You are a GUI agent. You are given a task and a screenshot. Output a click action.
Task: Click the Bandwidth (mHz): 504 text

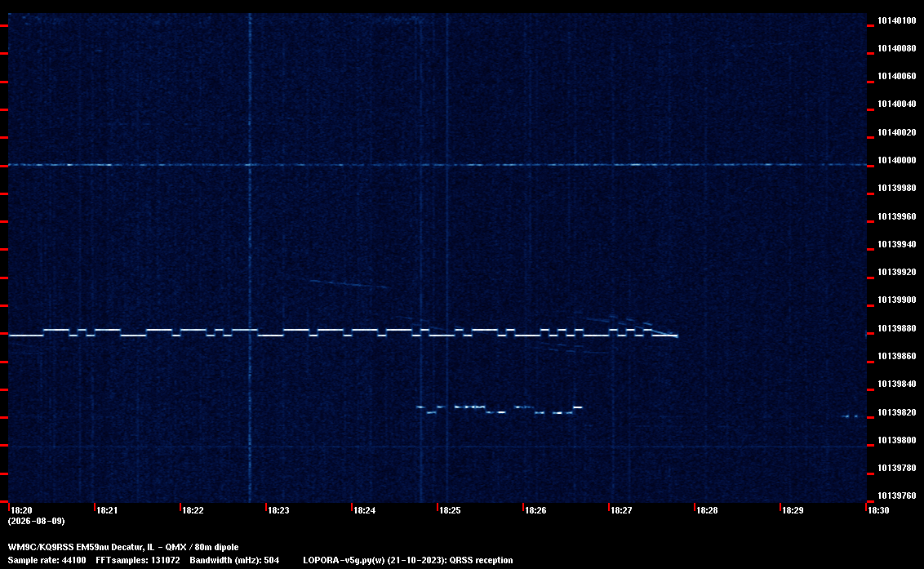tap(234, 560)
